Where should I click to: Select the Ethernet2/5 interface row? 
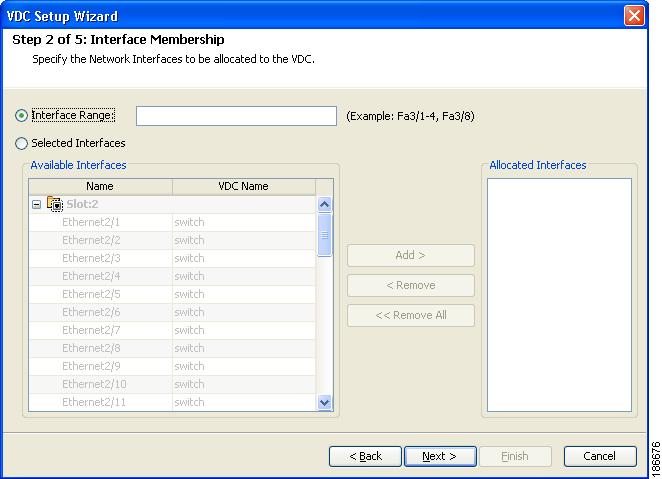pyautogui.click(x=172, y=294)
